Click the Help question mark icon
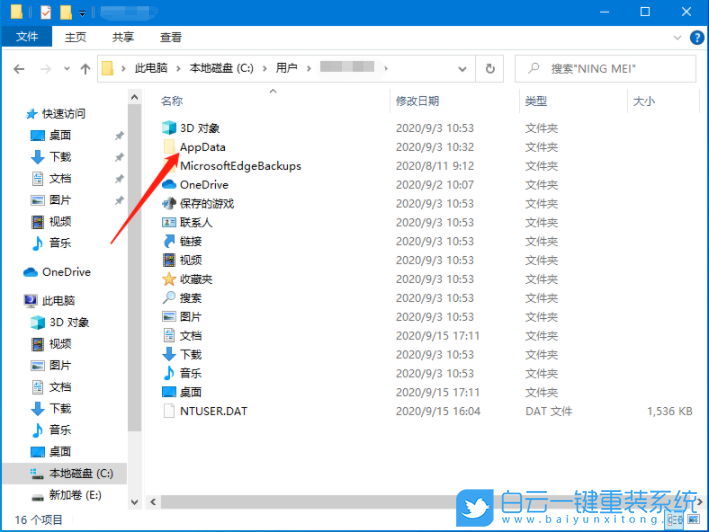Image resolution: width=709 pixels, height=532 pixels. pos(697,38)
